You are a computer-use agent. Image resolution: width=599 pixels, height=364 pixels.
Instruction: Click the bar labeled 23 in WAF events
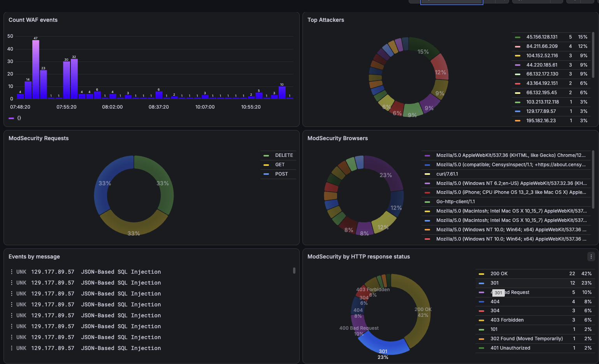[x=43, y=84]
